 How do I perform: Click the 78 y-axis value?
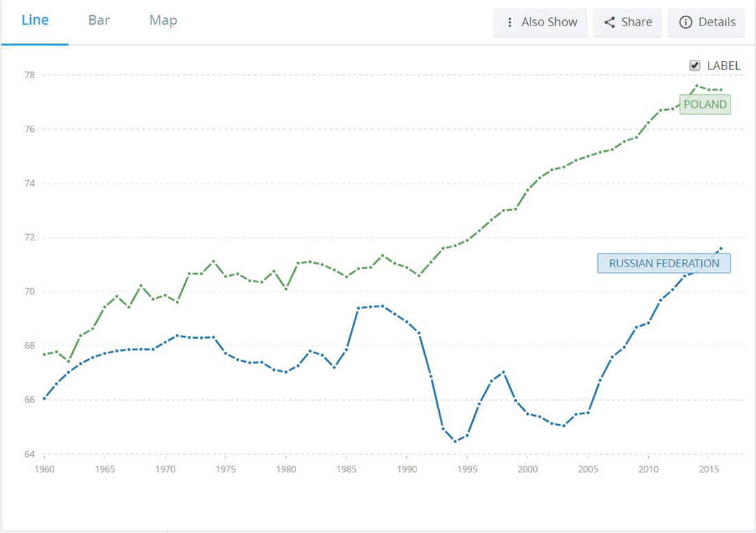click(x=30, y=75)
